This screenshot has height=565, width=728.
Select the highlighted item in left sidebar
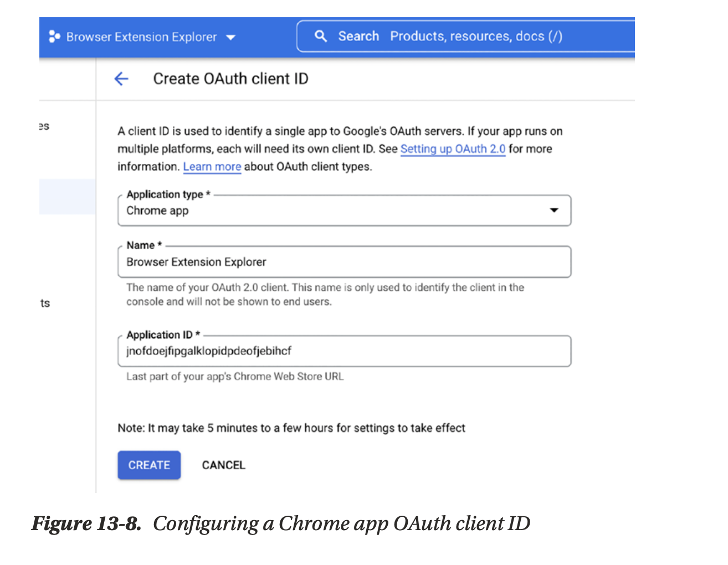(67, 197)
